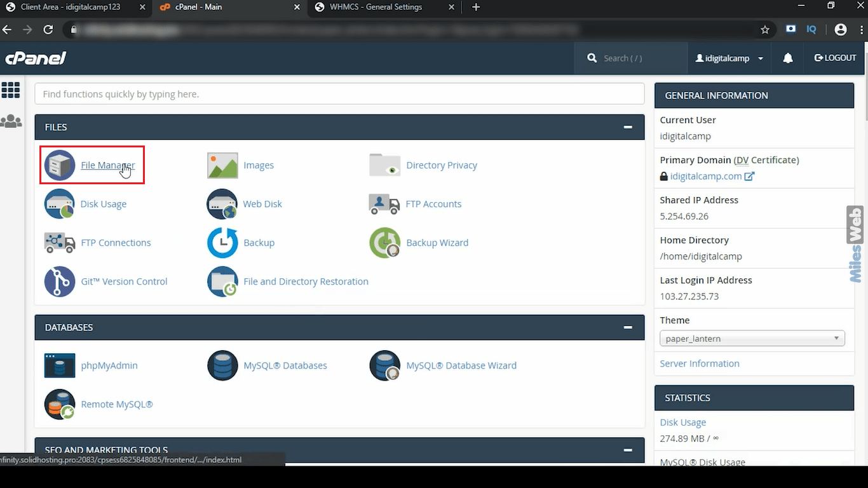
Task: Go back in browser history
Action: pyautogui.click(x=8, y=29)
